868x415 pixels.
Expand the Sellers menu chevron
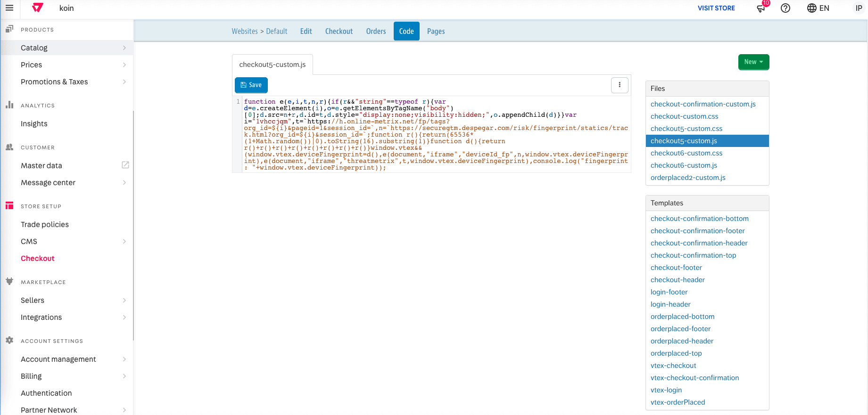[124, 300]
